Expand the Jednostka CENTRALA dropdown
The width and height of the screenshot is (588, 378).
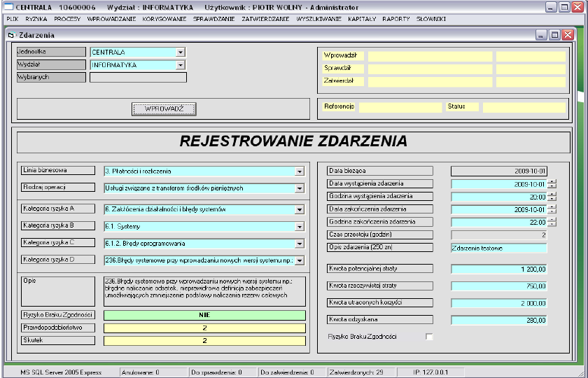click(x=181, y=52)
